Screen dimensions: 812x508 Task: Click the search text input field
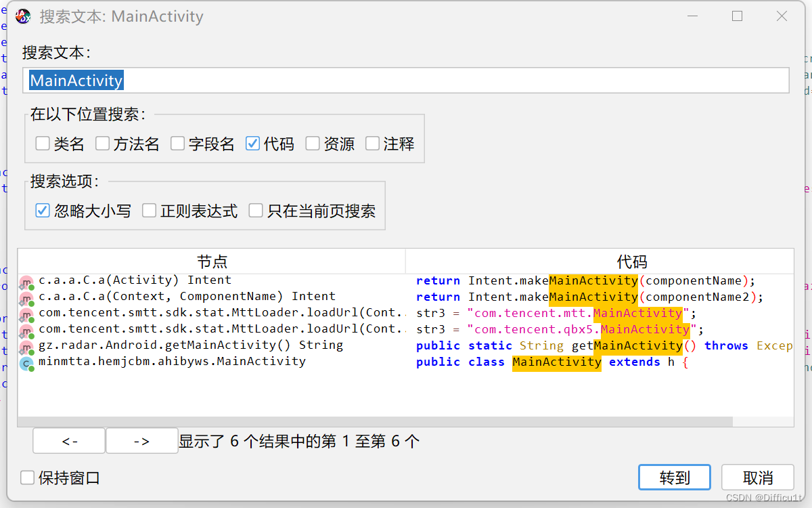pyautogui.click(x=406, y=81)
